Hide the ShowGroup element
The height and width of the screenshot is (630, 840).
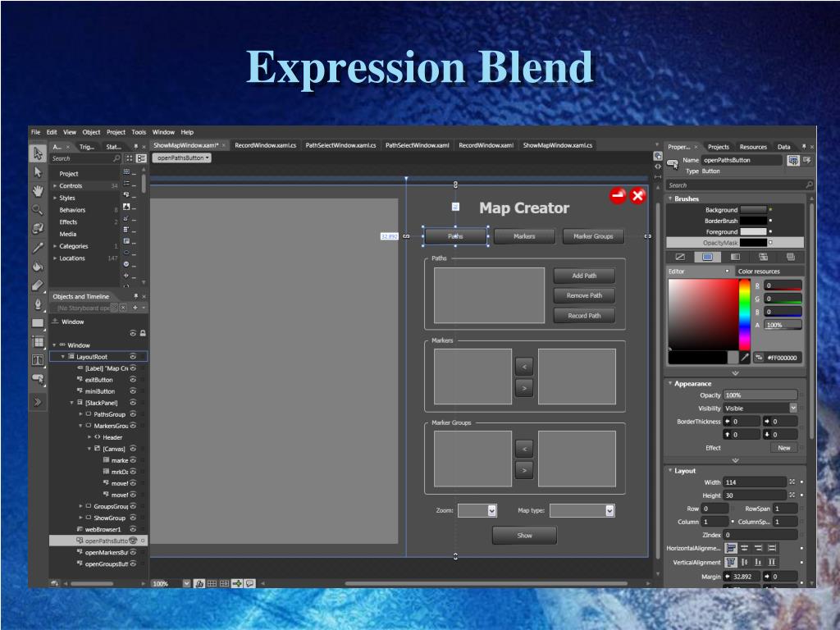tap(133, 518)
